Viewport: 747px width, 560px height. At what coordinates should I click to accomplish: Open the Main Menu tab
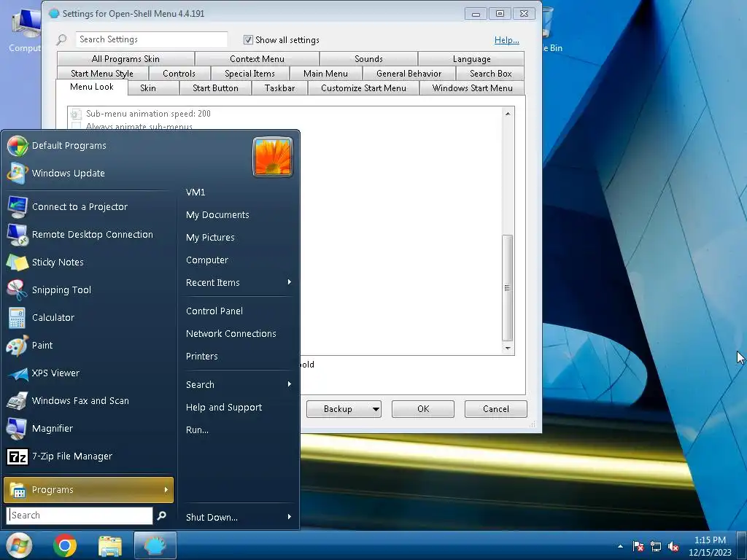325,74
